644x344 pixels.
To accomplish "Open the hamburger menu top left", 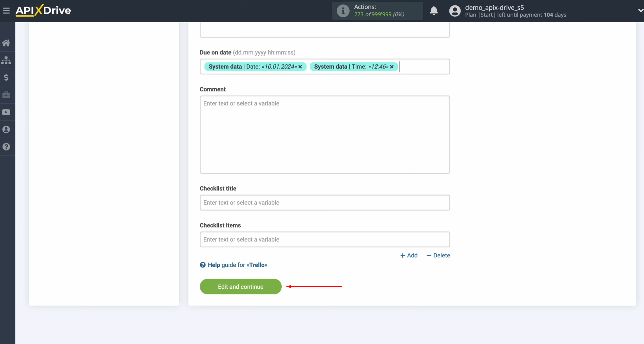I will 6,10.
